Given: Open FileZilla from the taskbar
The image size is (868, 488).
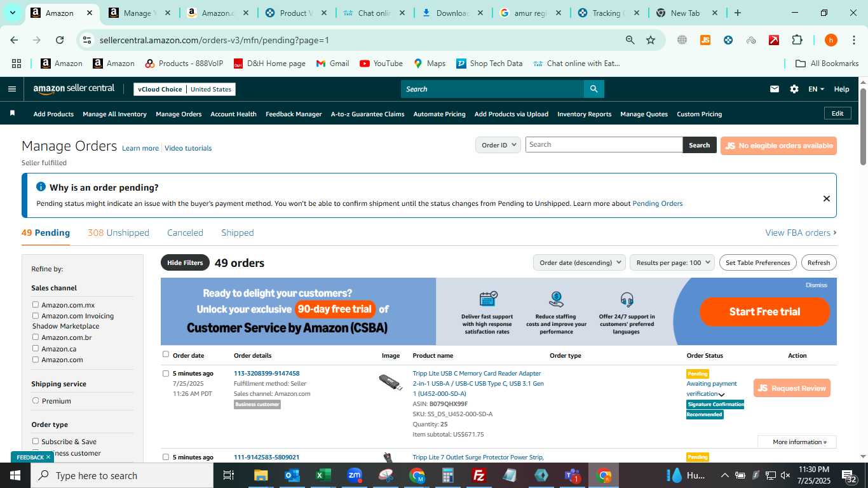Looking at the screenshot, I should tap(479, 475).
